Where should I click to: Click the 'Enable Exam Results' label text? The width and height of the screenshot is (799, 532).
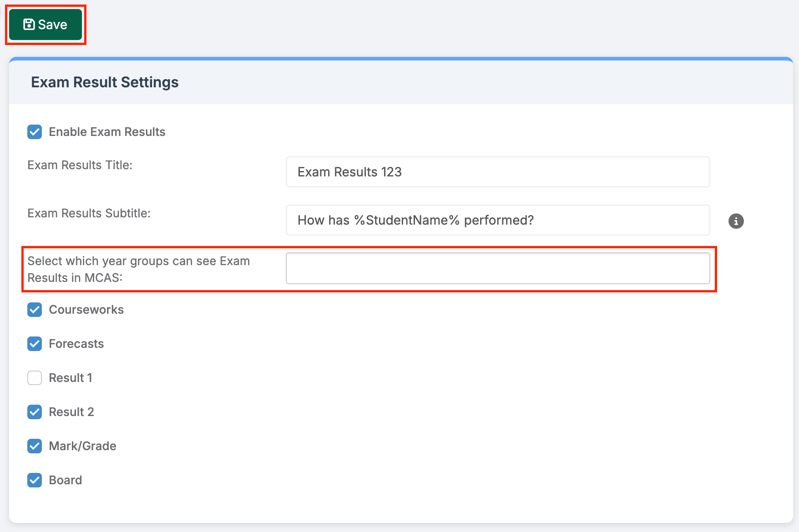107,132
